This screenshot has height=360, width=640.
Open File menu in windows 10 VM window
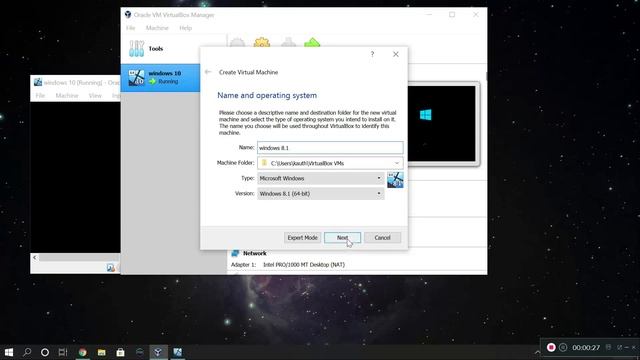40,96
